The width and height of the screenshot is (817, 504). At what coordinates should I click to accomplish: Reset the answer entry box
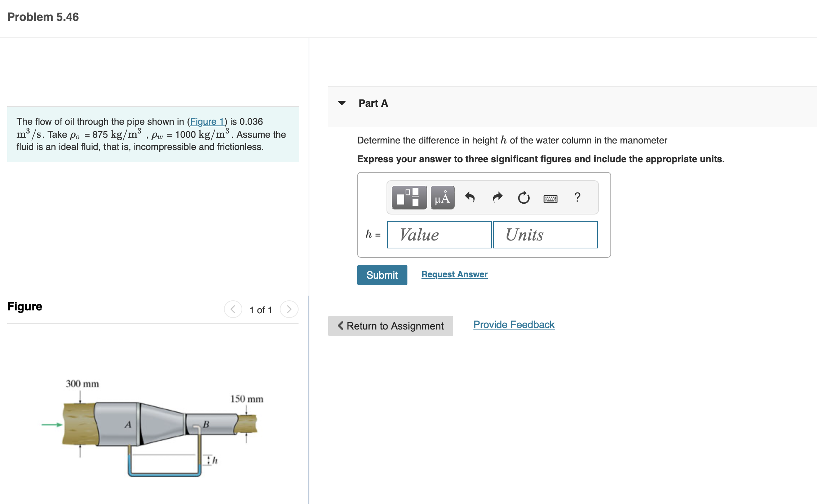pyautogui.click(x=524, y=198)
